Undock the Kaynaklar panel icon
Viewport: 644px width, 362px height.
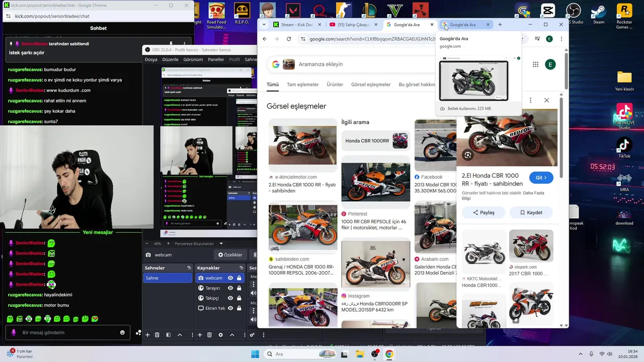tap(242, 268)
